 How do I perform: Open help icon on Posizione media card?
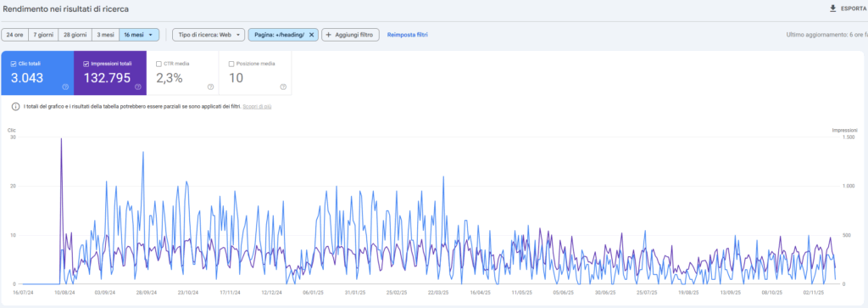[283, 87]
